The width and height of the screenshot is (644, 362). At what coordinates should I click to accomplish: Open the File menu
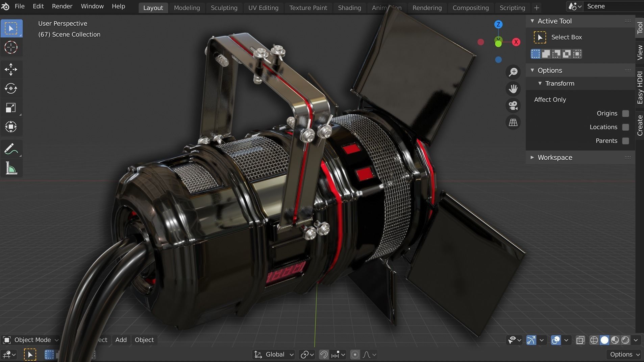(x=20, y=6)
